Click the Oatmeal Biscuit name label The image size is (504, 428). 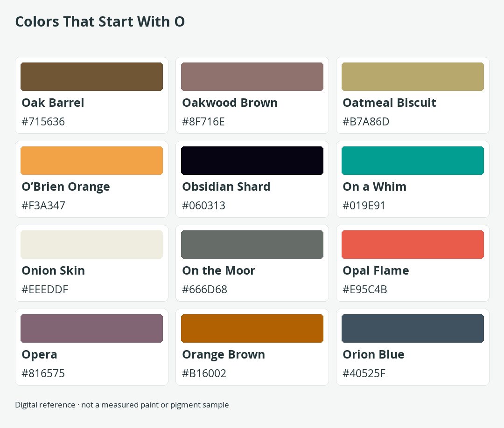click(x=389, y=103)
